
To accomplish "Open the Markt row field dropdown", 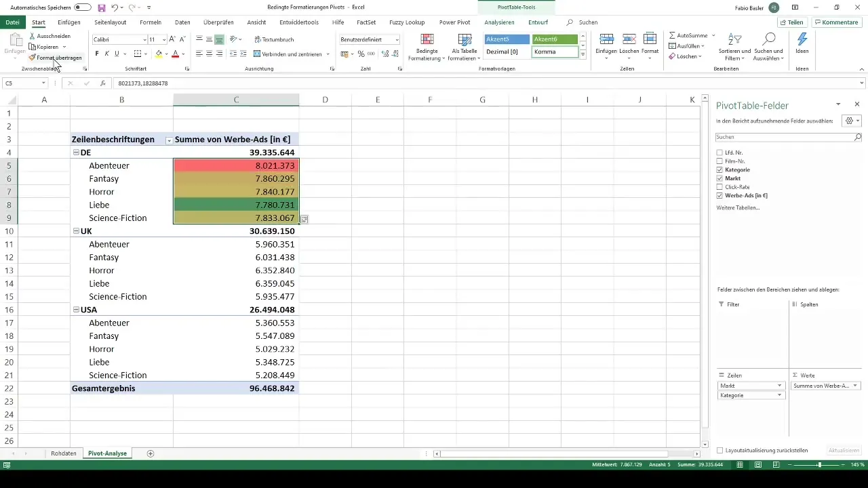I will coord(780,386).
